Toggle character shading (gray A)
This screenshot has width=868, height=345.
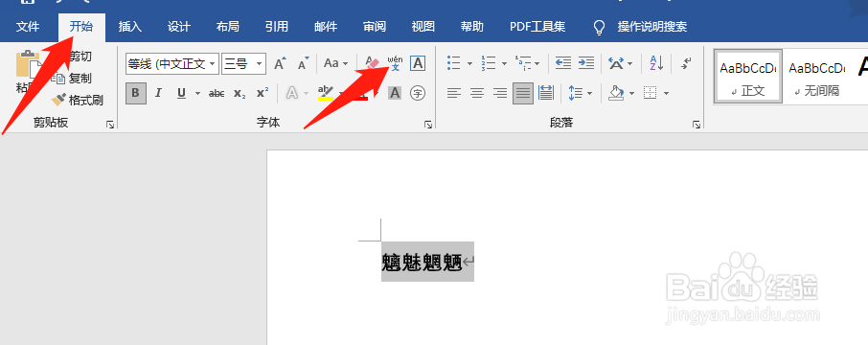pyautogui.click(x=394, y=93)
